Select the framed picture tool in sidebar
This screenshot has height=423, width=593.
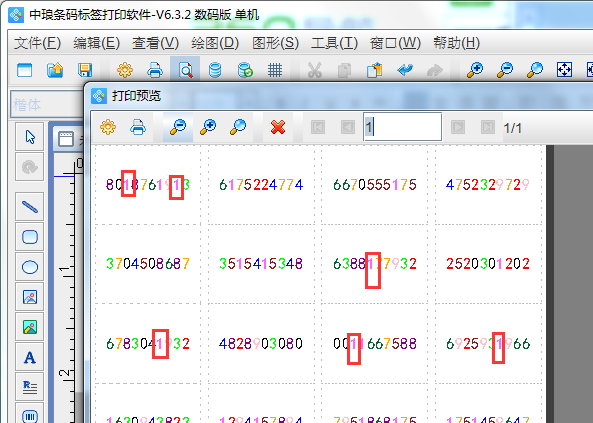tap(30, 297)
